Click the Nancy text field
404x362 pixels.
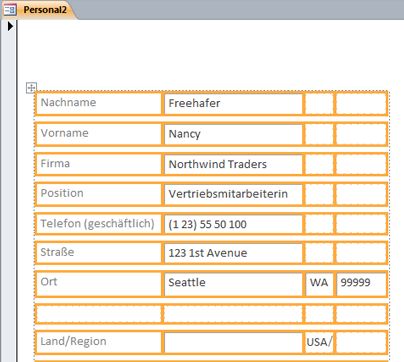(x=233, y=134)
